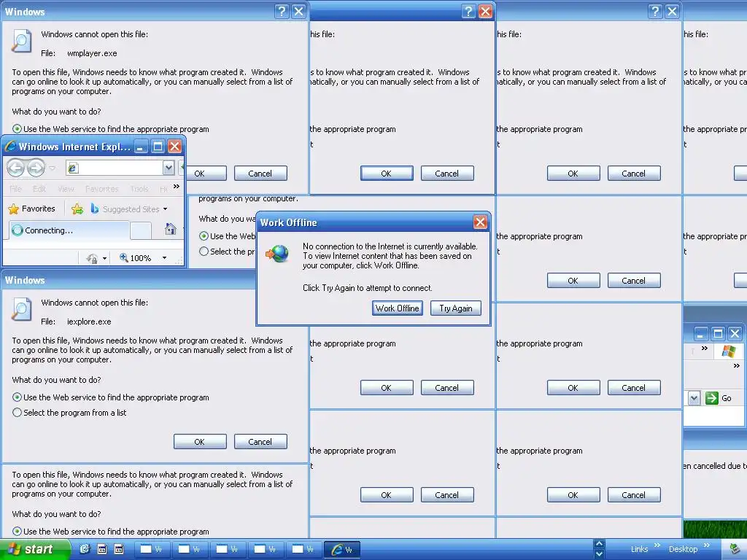This screenshot has width=747, height=560.
Task: Select 'Use the Web' radio in dialog behind Work Offline
Action: (204, 236)
